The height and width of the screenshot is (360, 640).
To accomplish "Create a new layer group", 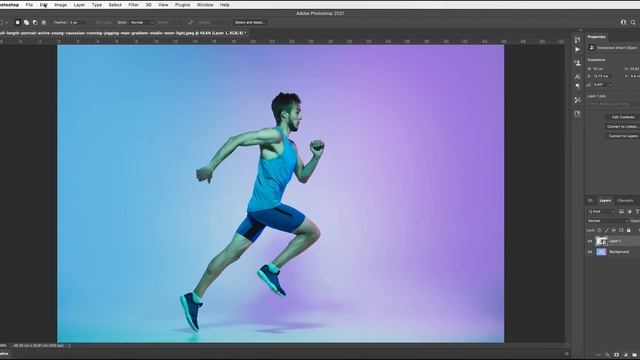I will click(x=634, y=355).
